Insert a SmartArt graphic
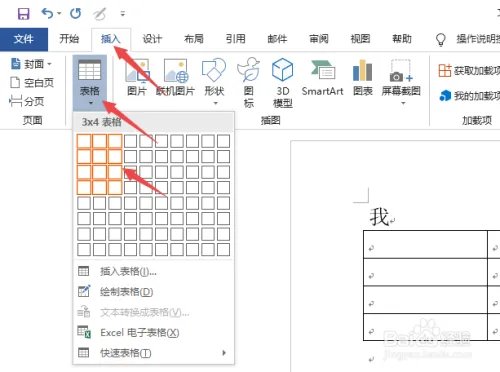 pyautogui.click(x=322, y=78)
